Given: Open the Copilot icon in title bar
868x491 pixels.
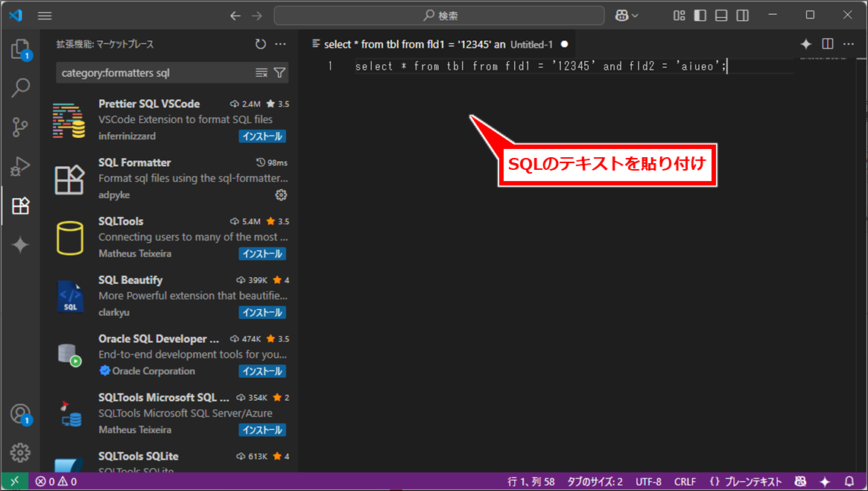Looking at the screenshot, I should tap(621, 16).
